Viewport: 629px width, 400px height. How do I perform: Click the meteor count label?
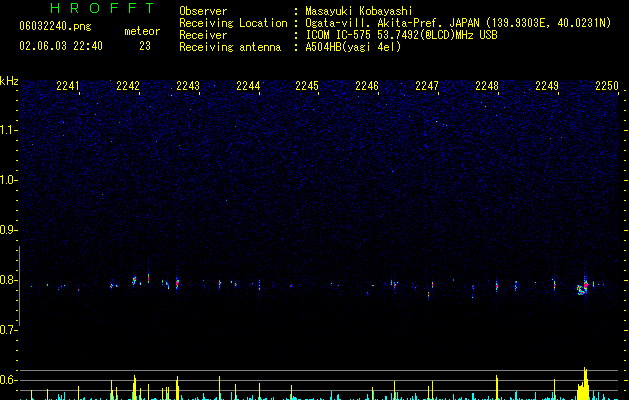coord(142,31)
